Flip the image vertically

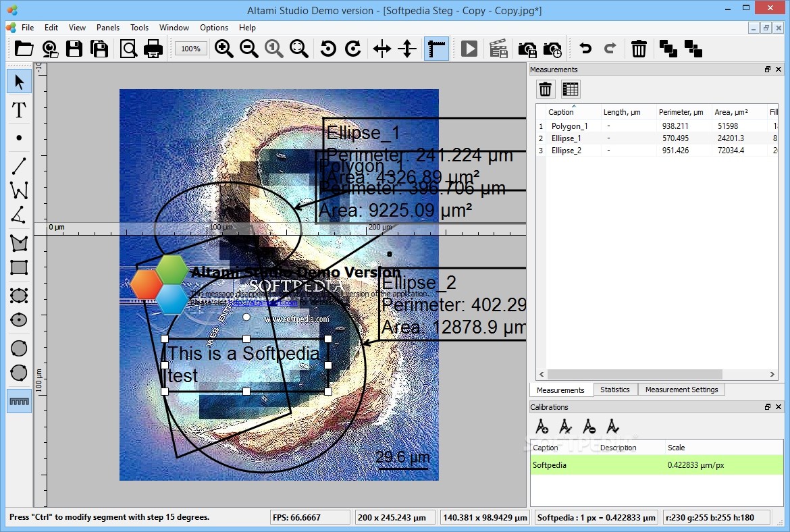[407, 49]
